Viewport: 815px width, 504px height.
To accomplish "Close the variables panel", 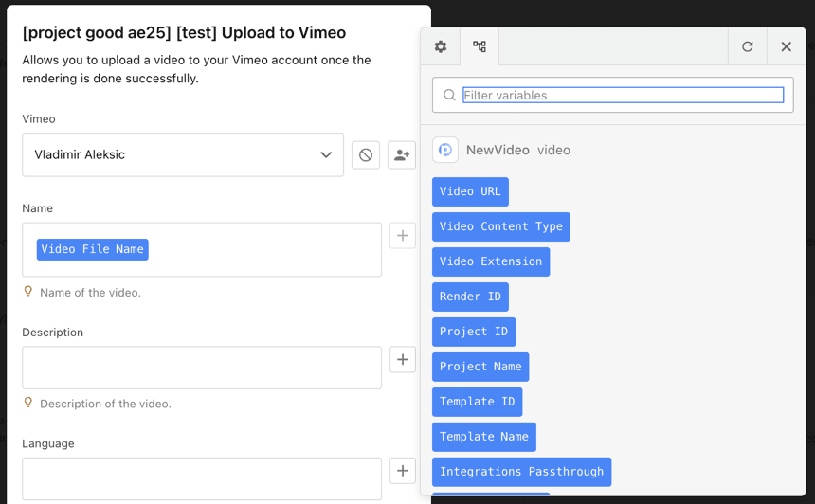I will pos(786,46).
